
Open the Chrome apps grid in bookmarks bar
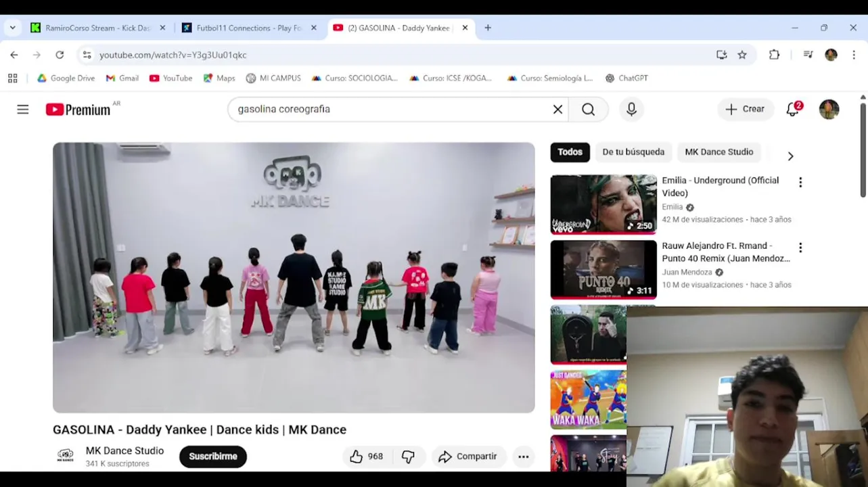(12, 78)
